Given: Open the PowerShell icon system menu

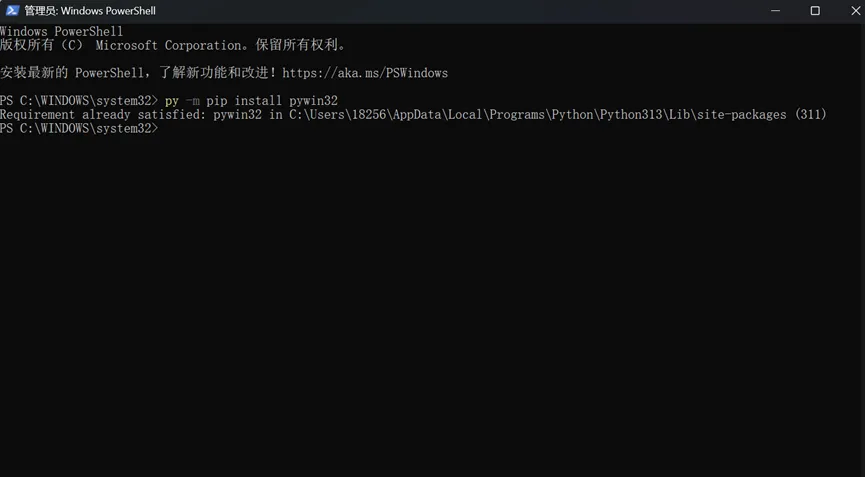Looking at the screenshot, I should point(12,10).
